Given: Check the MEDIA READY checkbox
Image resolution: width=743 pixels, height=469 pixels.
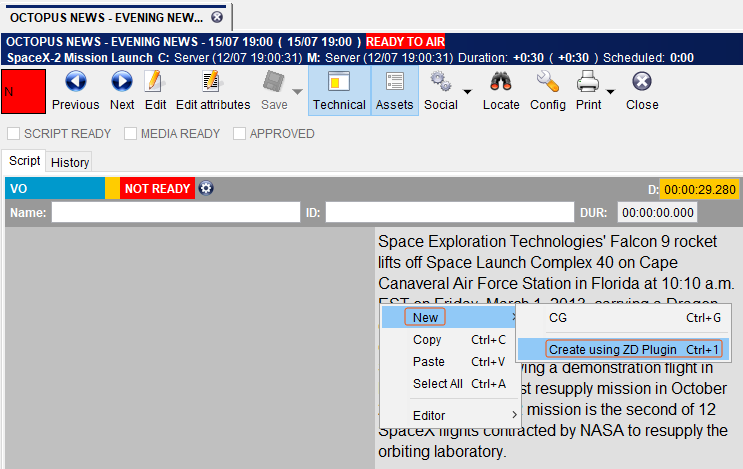Looking at the screenshot, I should coord(131,134).
